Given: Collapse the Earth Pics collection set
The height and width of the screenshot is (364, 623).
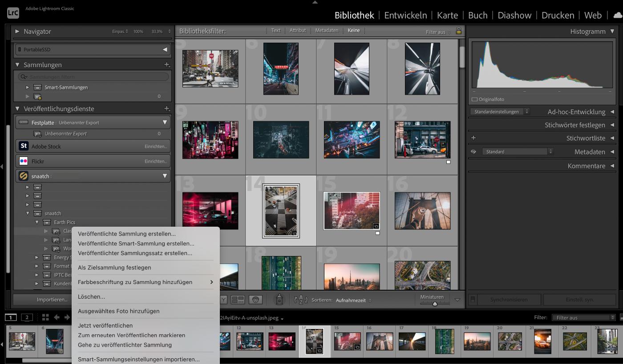Looking at the screenshot, I should click(x=37, y=222).
